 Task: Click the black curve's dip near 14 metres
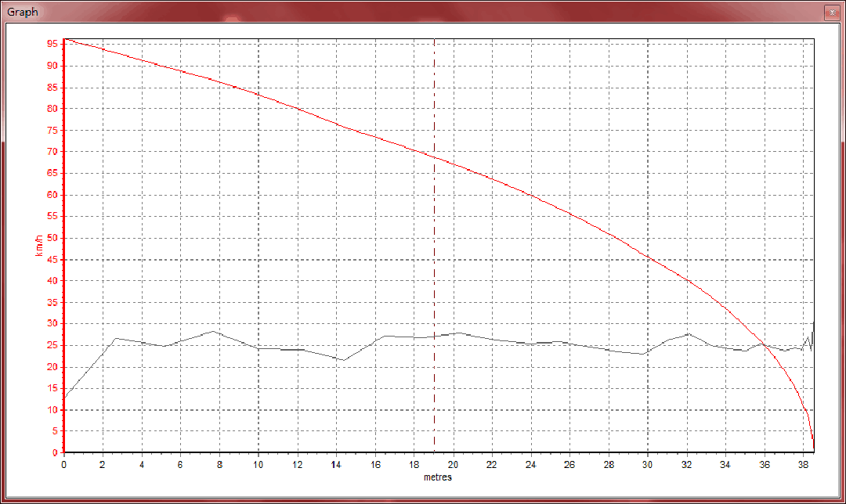[342, 360]
